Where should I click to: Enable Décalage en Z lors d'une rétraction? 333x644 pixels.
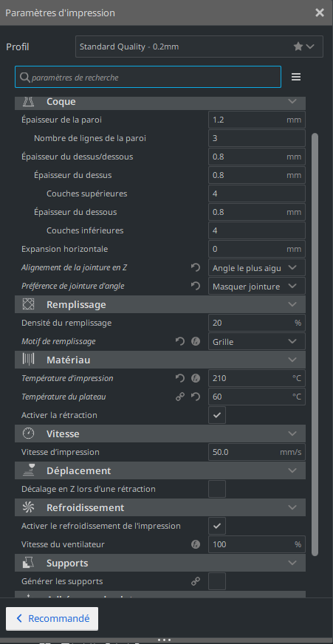(x=217, y=489)
